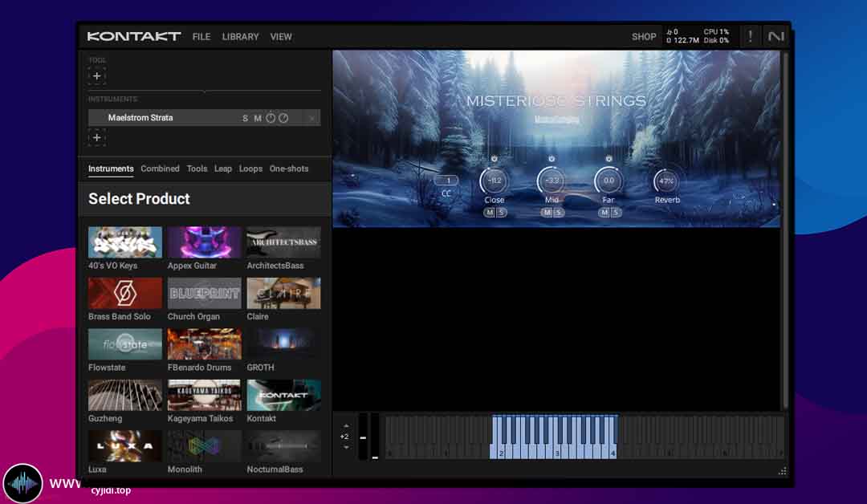This screenshot has height=504, width=867.
Task: Open the SHOP link
Action: pyautogui.click(x=644, y=36)
